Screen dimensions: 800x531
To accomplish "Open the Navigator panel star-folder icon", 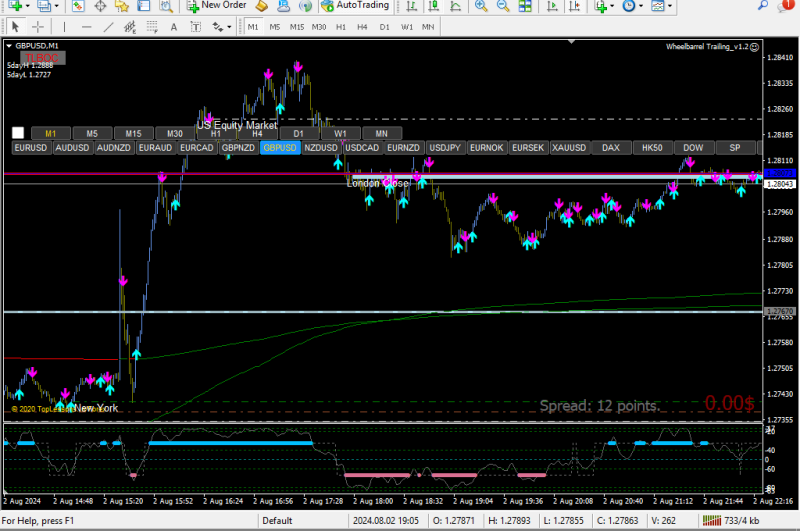I will [x=122, y=6].
